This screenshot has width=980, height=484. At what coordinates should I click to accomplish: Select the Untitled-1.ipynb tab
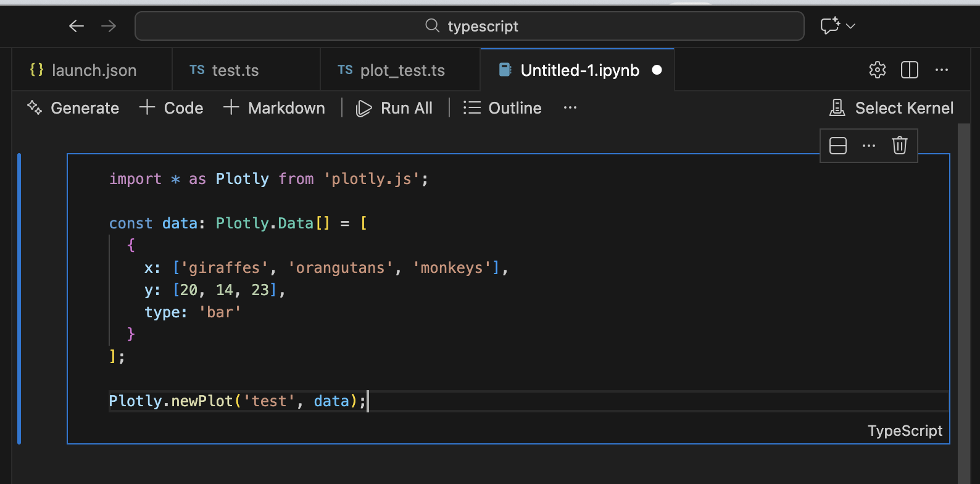[577, 70]
